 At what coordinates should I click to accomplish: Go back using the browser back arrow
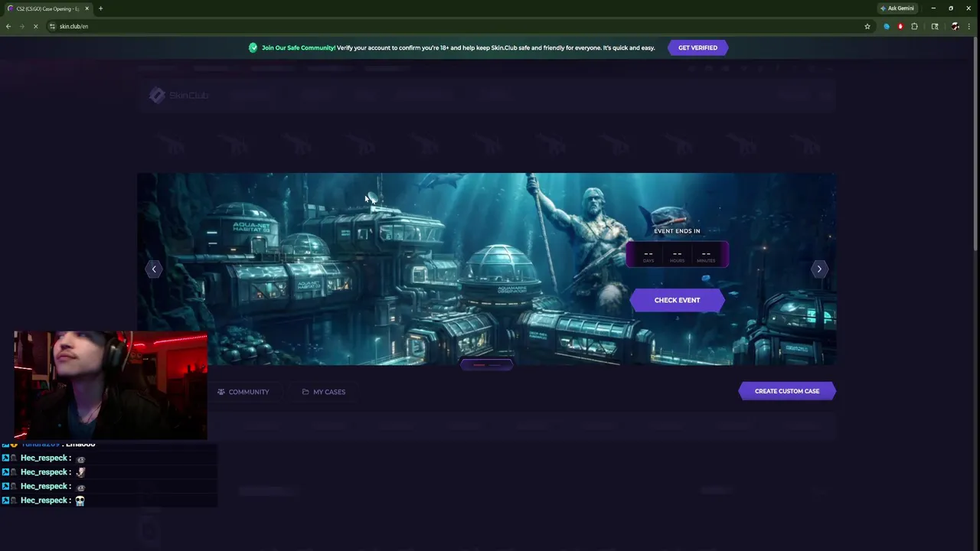8,26
